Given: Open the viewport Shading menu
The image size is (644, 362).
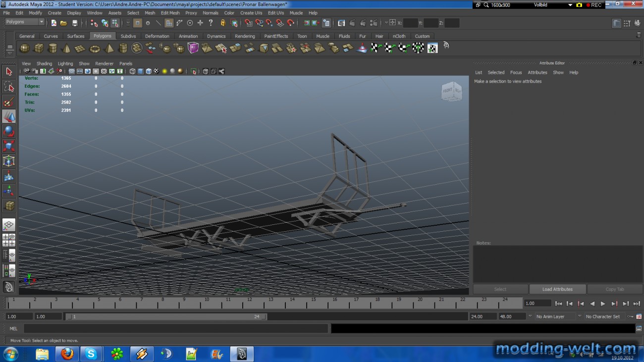Looking at the screenshot, I should (44, 63).
